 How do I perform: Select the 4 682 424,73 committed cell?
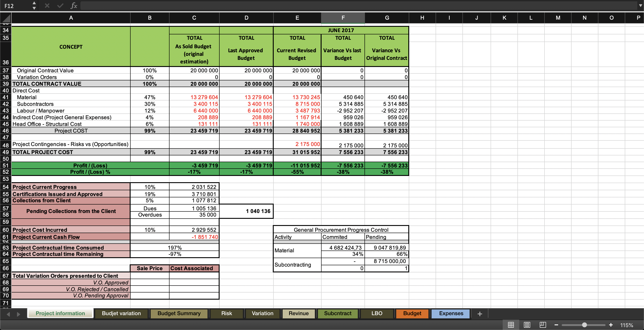pyautogui.click(x=343, y=248)
